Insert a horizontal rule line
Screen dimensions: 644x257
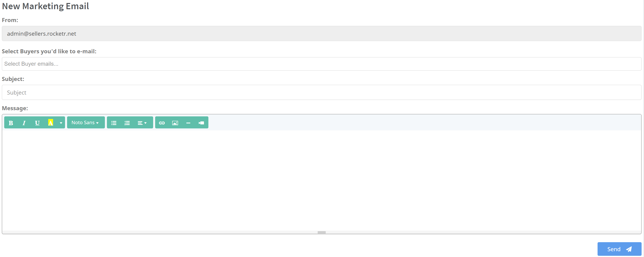[188, 123]
